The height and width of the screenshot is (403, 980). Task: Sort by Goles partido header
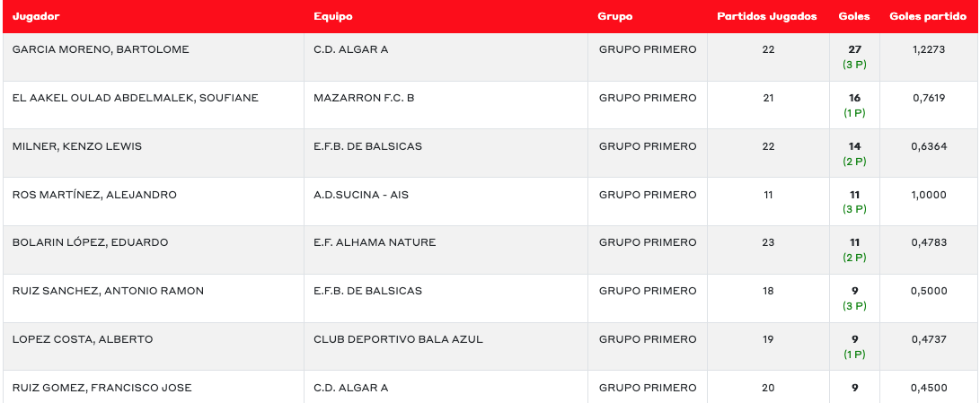[x=928, y=16]
